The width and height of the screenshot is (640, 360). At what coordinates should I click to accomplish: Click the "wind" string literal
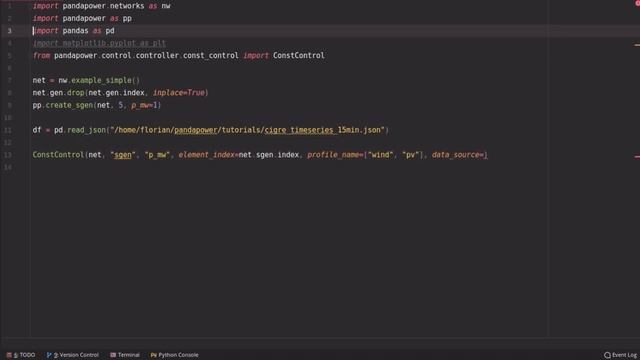(380, 155)
